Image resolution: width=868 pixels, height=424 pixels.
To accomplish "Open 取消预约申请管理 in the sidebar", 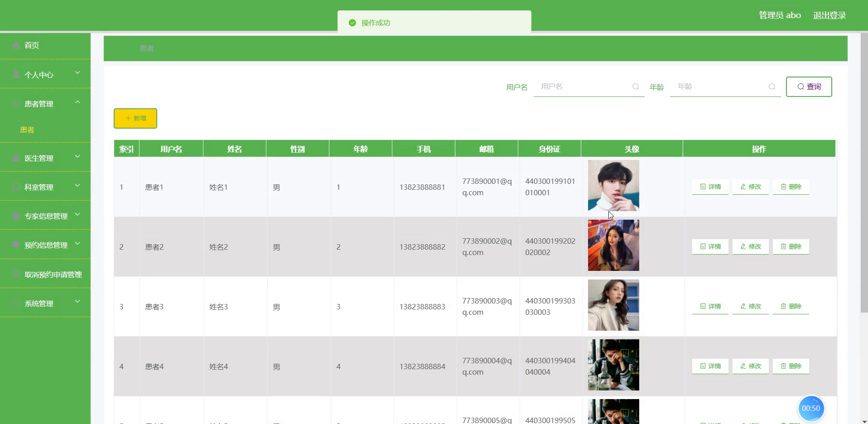I will 45,274.
